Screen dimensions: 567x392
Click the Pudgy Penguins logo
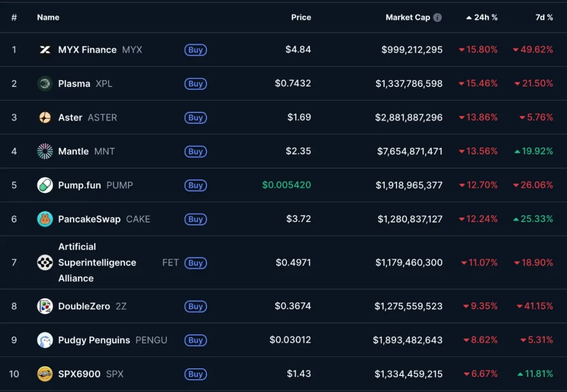click(x=46, y=340)
